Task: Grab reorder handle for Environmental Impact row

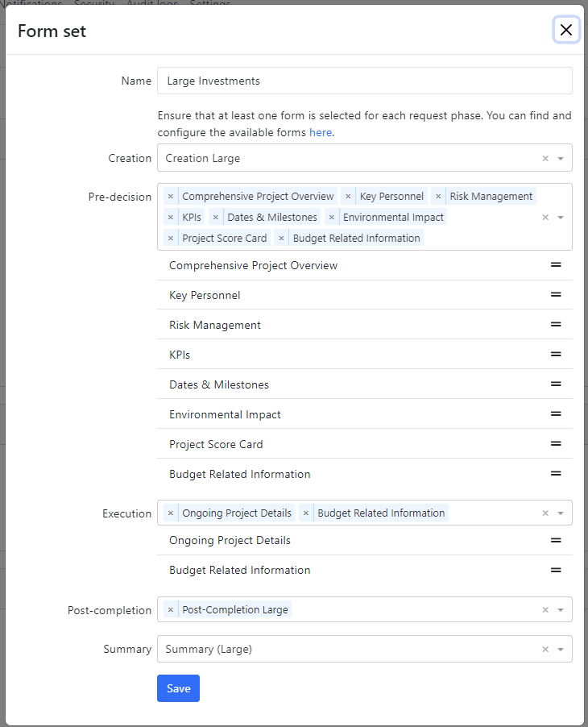Action: click(x=556, y=414)
